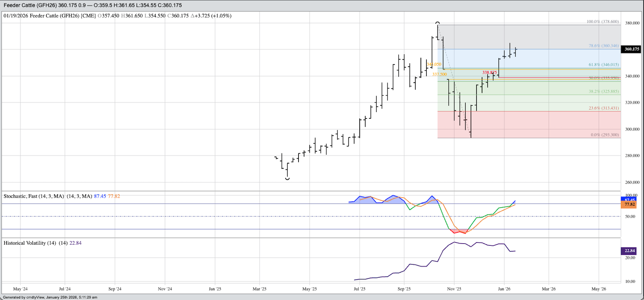Click the 0.0% (293.300) Fibonacci base label
This screenshot has height=300, width=644.
[604, 135]
